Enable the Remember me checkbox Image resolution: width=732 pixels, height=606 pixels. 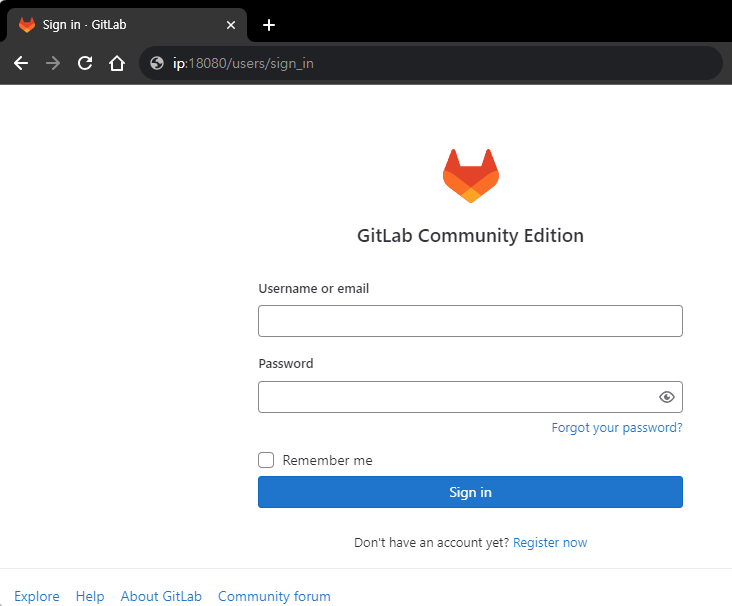click(x=266, y=460)
